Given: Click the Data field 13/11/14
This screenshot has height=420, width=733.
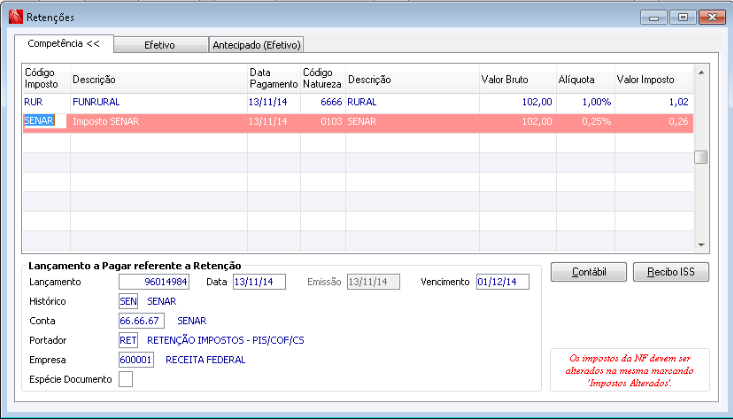Looking at the screenshot, I should point(259,282).
